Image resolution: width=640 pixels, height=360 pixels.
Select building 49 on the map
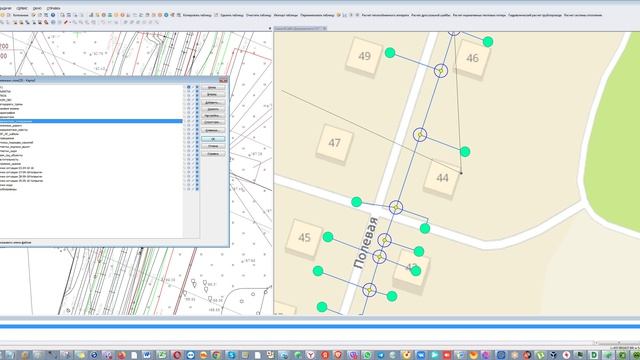click(364, 56)
